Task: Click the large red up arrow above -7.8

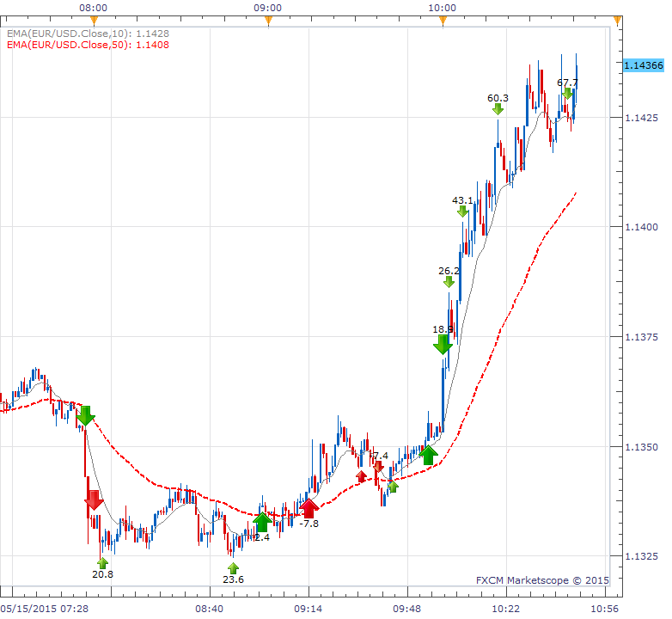Action: pyautogui.click(x=309, y=508)
